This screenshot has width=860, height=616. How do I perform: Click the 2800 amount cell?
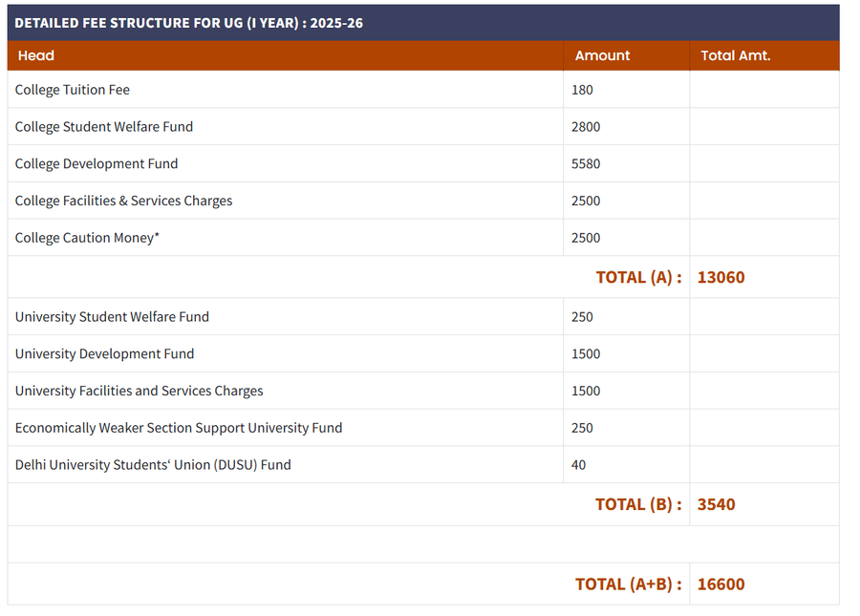click(x=586, y=127)
